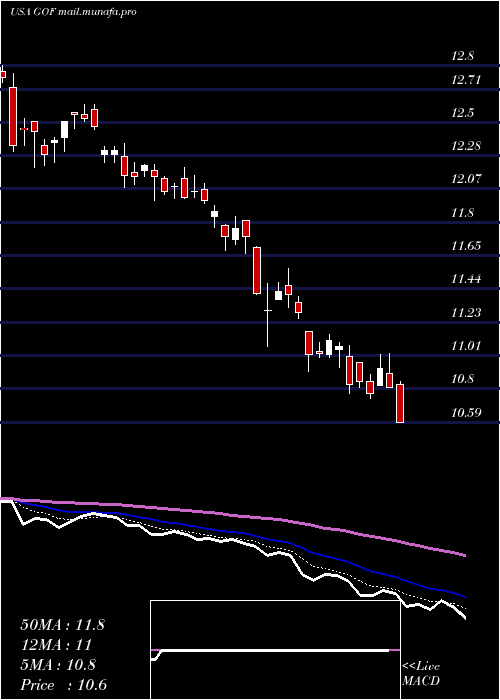Click the 11.23 price level label
Screen dimensions: 500x700
click(466, 313)
